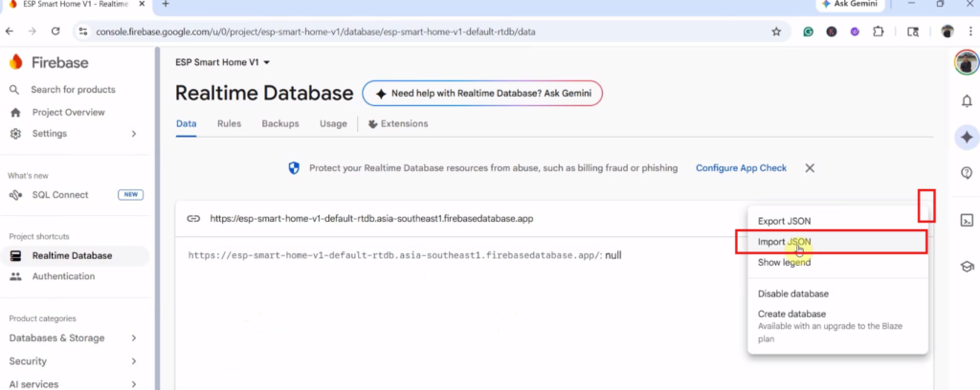The image size is (980, 390).
Task: Click the Grammarly extension icon
Action: 808,32
